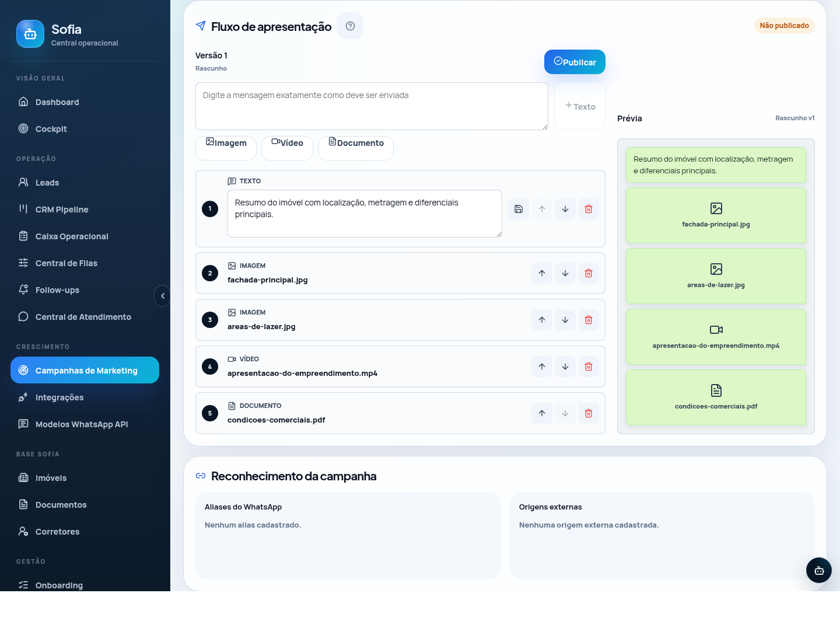Viewport: 840px width, 642px height.
Task: Focus the message input textarea
Action: tap(372, 106)
